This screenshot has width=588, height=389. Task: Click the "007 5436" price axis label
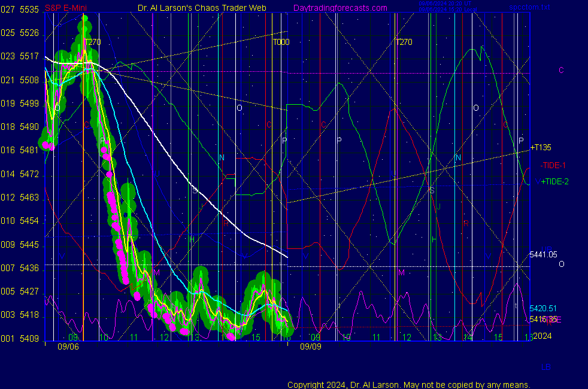20,268
